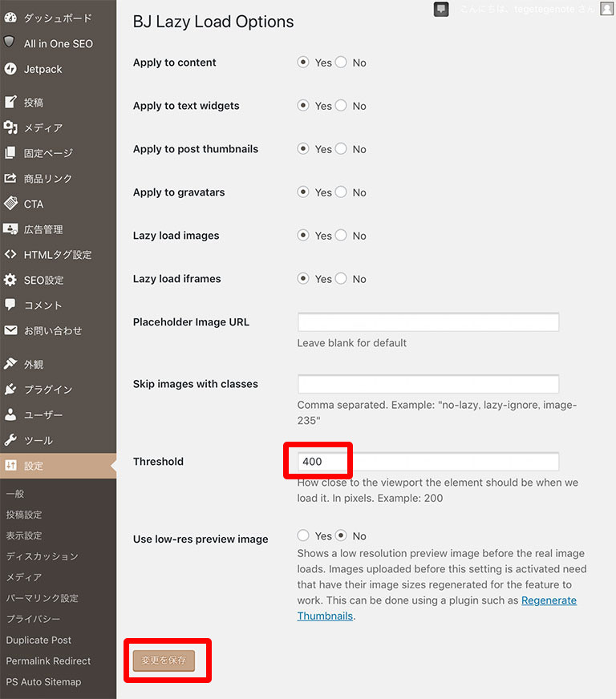Image resolution: width=616 pixels, height=699 pixels.
Task: Select Yes for Use low-res preview image
Action: point(303,535)
